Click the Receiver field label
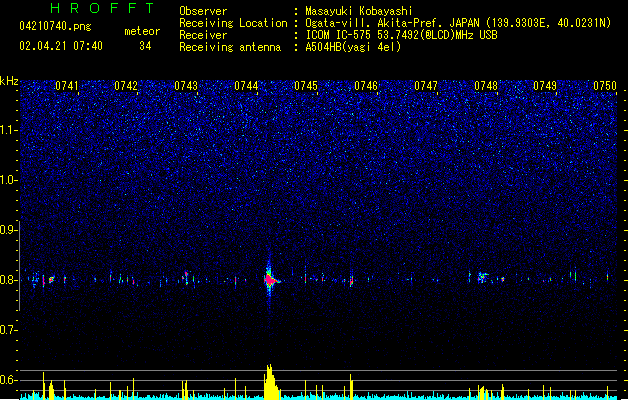 pos(203,35)
